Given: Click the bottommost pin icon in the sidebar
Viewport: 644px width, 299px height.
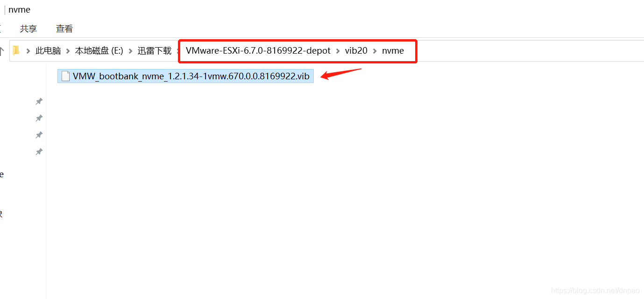Looking at the screenshot, I should tap(39, 152).
